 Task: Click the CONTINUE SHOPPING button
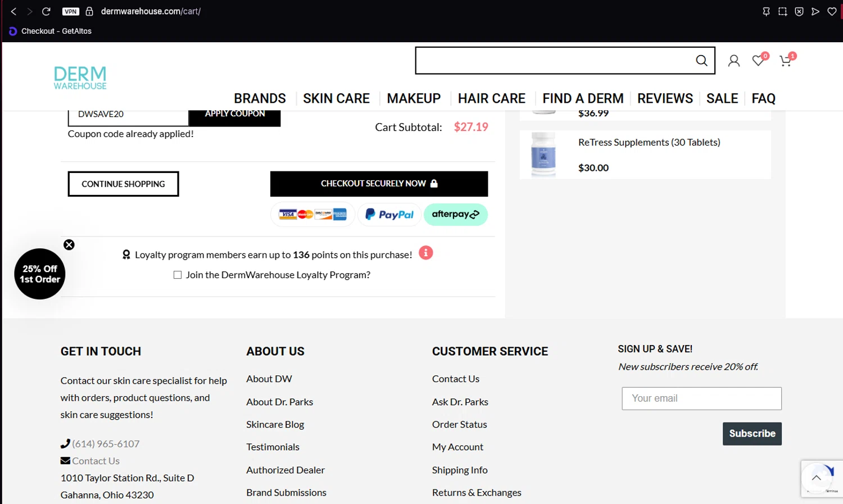click(x=123, y=184)
